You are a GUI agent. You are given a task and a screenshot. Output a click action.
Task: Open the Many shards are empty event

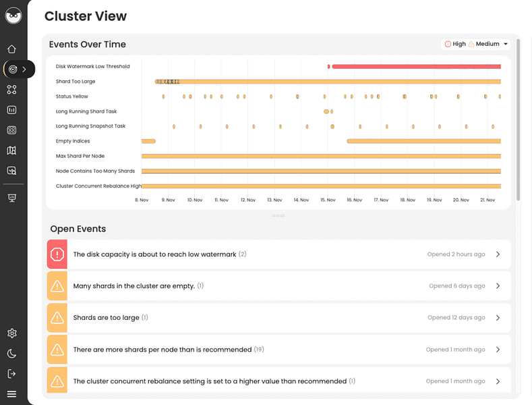(x=279, y=286)
